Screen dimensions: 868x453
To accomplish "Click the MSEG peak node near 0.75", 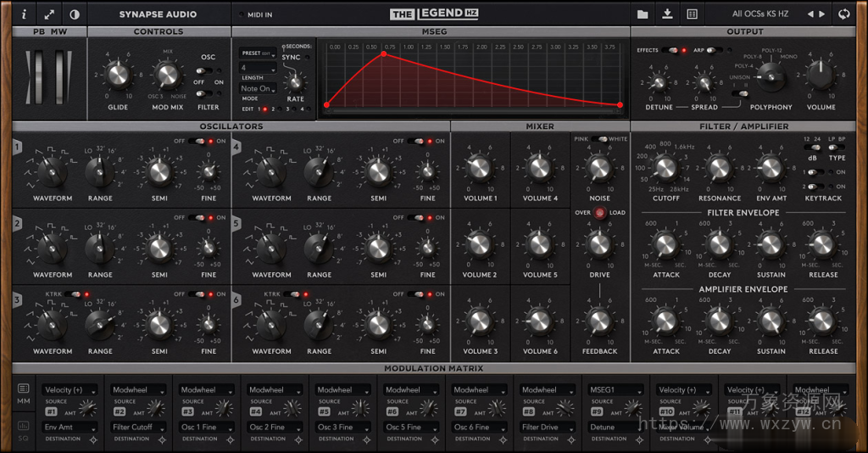I will (x=384, y=54).
